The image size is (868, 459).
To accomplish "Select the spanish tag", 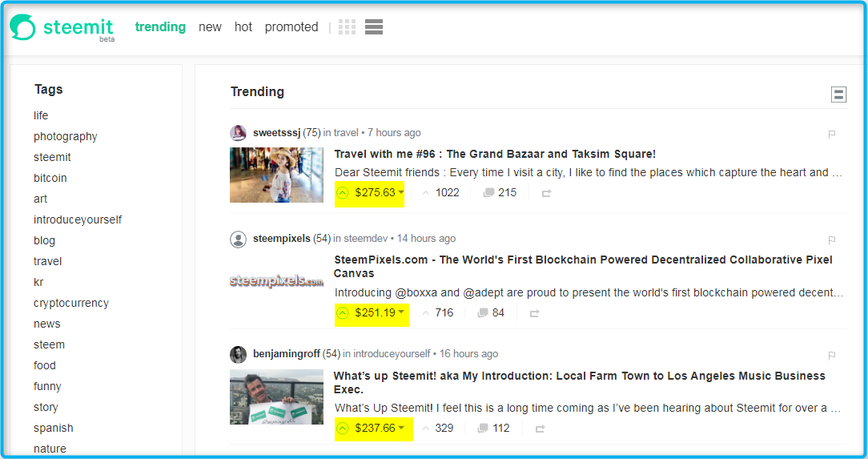I will pos(53,428).
